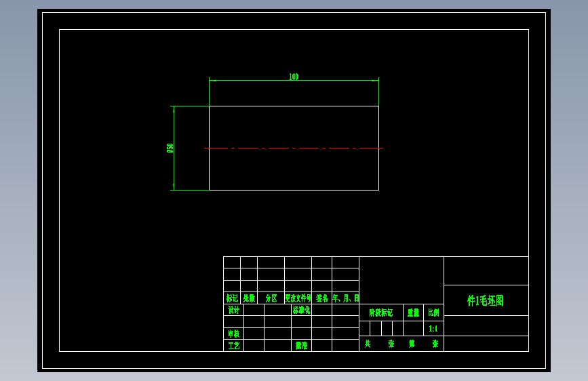Click the '工艺' row label
Viewport: 588px width, 381px height.
(x=233, y=345)
